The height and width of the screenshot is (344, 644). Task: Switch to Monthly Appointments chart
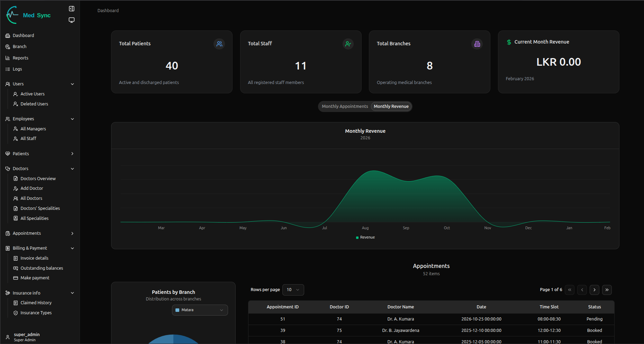(345, 106)
